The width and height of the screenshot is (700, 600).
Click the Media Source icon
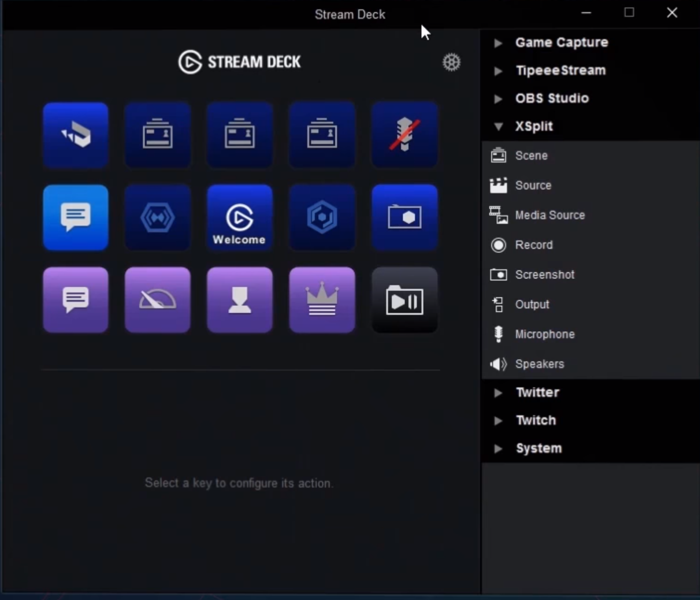tap(499, 215)
